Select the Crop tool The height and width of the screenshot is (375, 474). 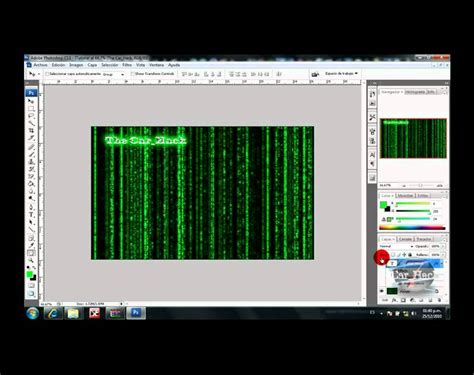point(31,131)
